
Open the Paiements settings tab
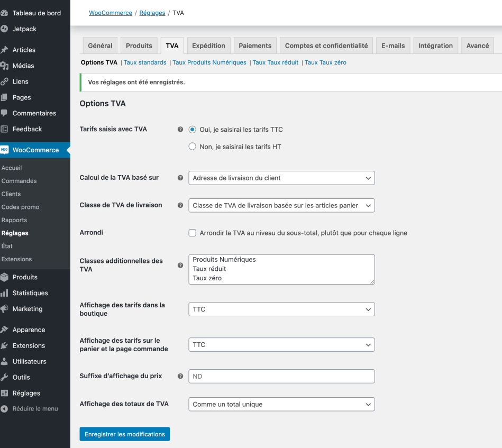click(255, 45)
